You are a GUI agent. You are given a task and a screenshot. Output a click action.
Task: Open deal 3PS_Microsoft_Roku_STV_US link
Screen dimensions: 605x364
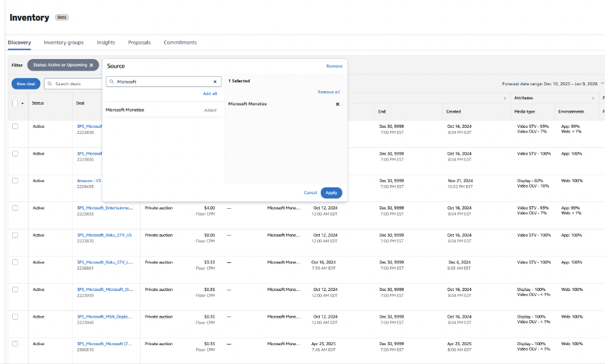(x=104, y=235)
